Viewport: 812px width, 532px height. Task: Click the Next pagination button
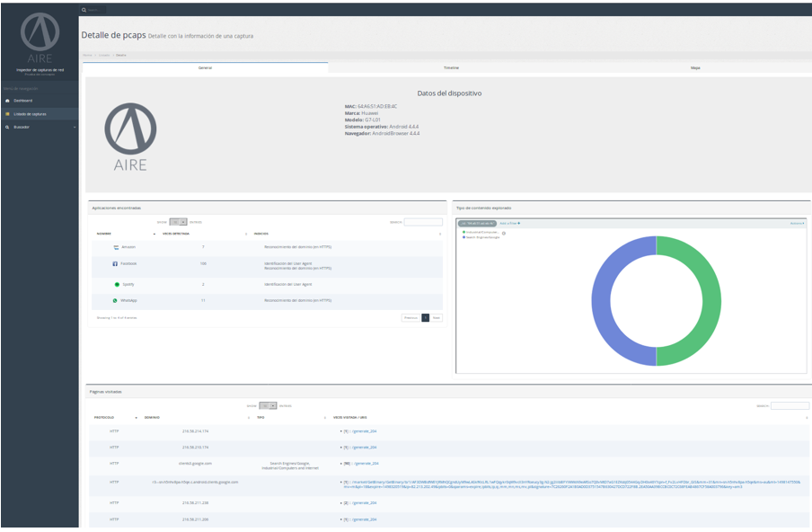pos(437,317)
